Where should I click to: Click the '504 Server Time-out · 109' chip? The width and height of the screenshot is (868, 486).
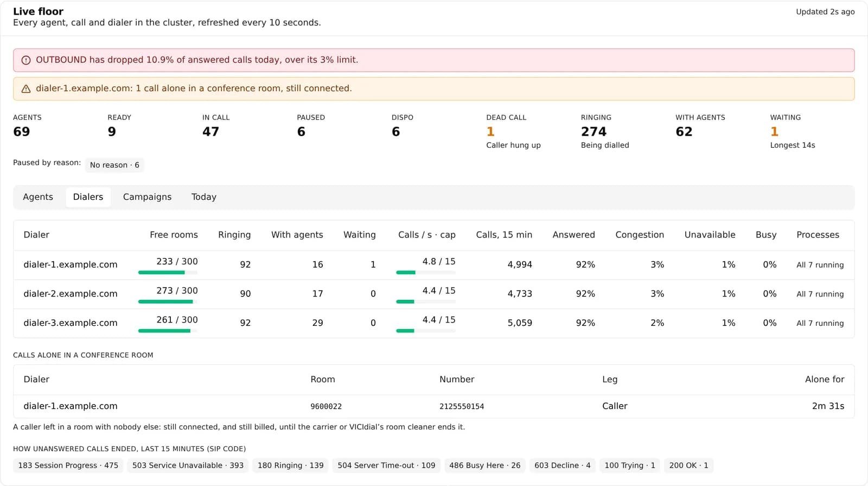coord(386,465)
